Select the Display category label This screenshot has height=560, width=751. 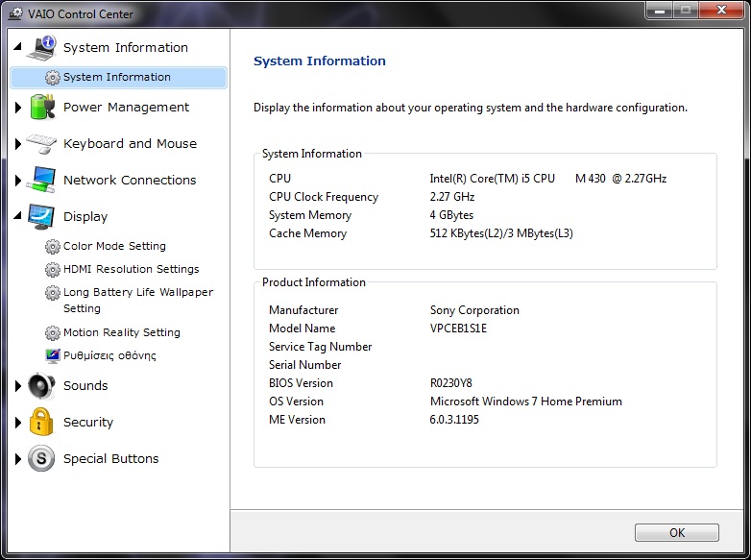click(85, 216)
